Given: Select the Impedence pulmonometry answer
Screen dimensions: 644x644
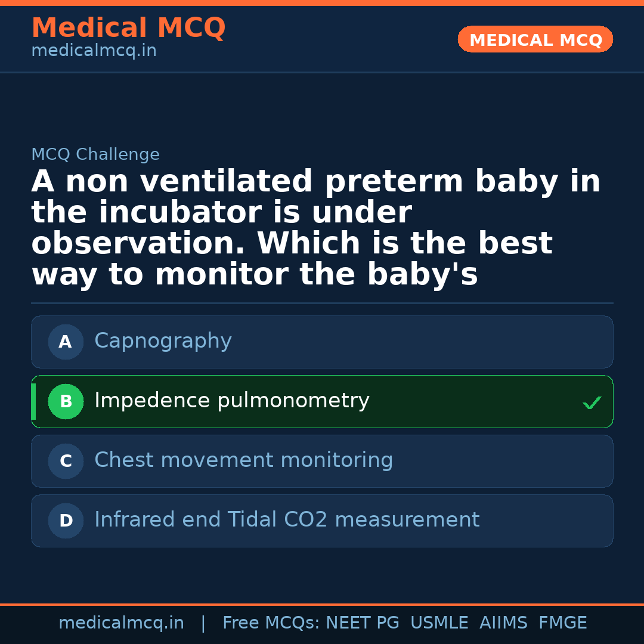Looking at the screenshot, I should [231, 401].
